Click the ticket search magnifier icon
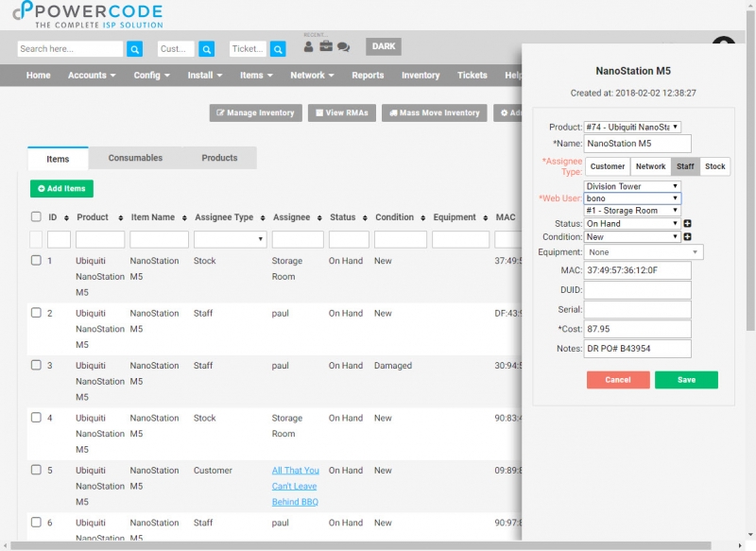The width and height of the screenshot is (756, 551). [x=278, y=49]
